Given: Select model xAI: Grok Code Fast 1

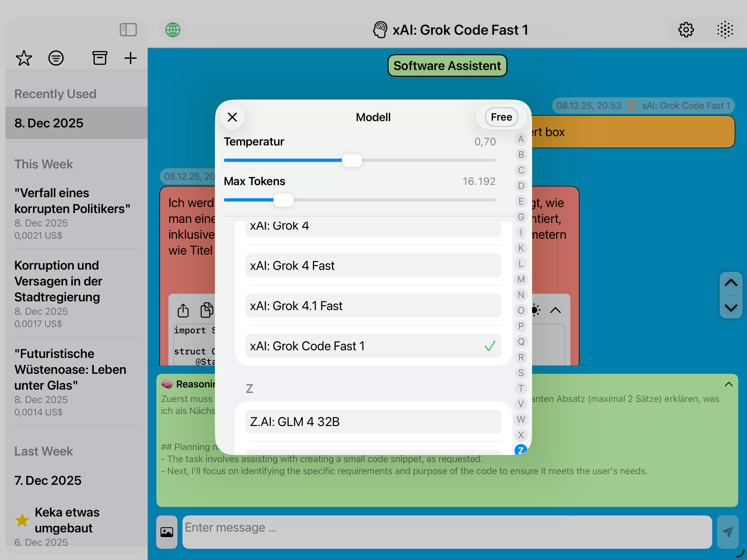Looking at the screenshot, I should (x=373, y=346).
